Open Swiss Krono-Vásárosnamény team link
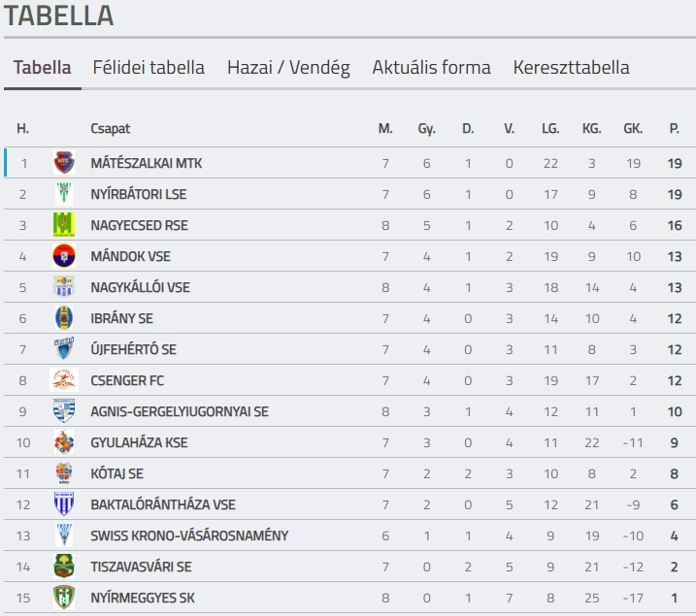Viewport: 696px width, 616px height. pyautogui.click(x=188, y=535)
